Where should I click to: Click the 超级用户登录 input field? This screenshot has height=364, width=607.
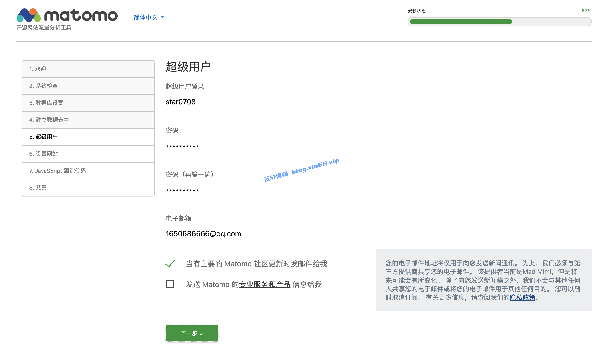268,102
